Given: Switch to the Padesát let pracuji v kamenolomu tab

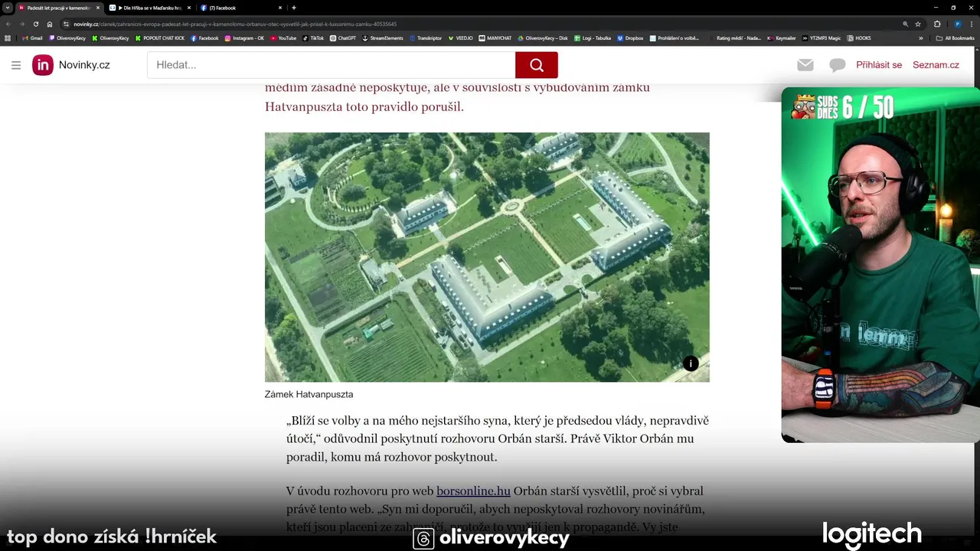Looking at the screenshot, I should pyautogui.click(x=58, y=8).
